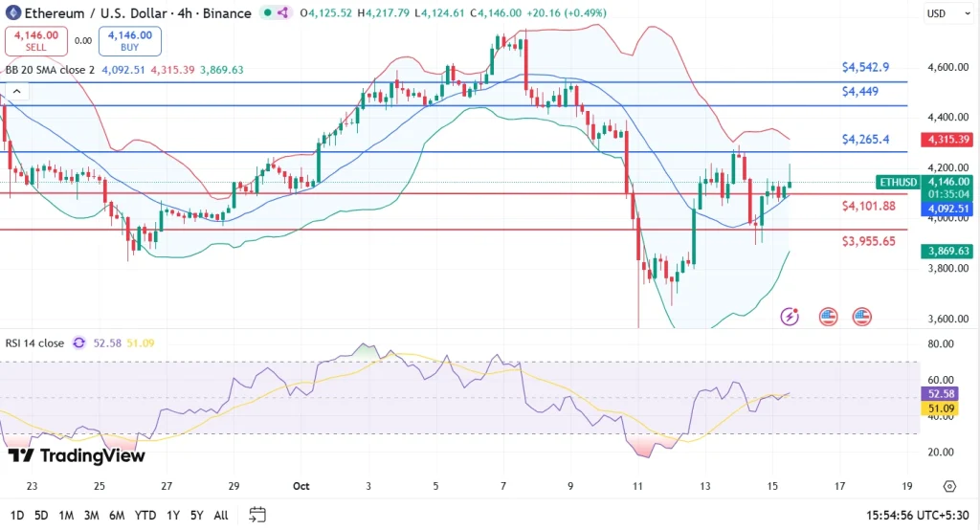Click the Ethereum symbol logo icon
980x530 pixels.
pyautogui.click(x=13, y=13)
